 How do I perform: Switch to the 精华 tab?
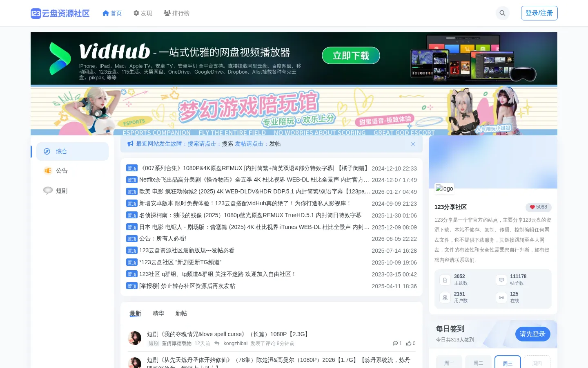tap(158, 313)
